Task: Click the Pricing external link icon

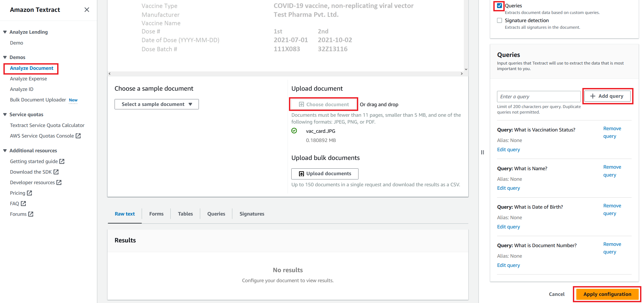Action: click(30, 193)
